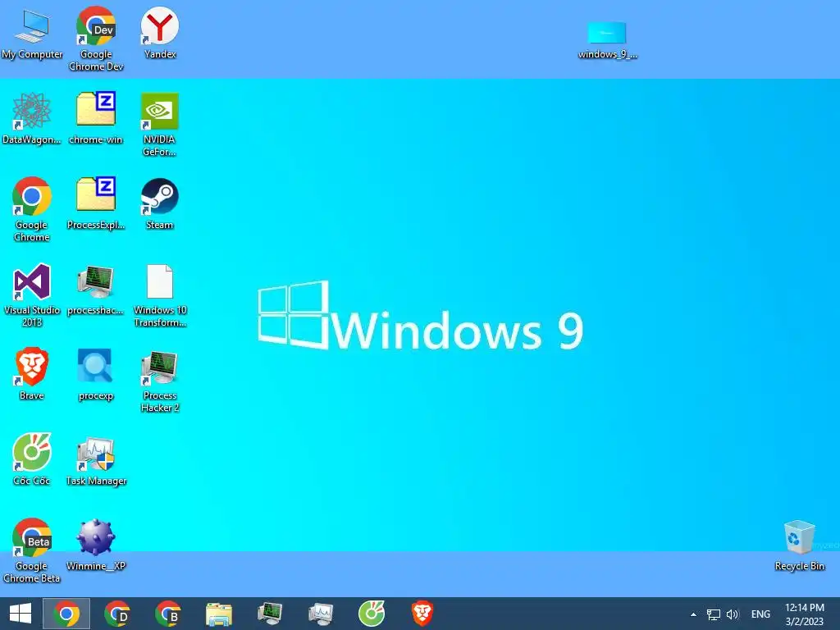Open Chrome Dev from the taskbar

click(x=116, y=614)
